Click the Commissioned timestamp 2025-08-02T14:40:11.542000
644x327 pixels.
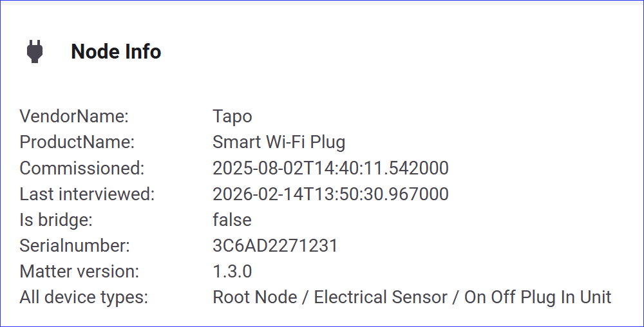330,169
